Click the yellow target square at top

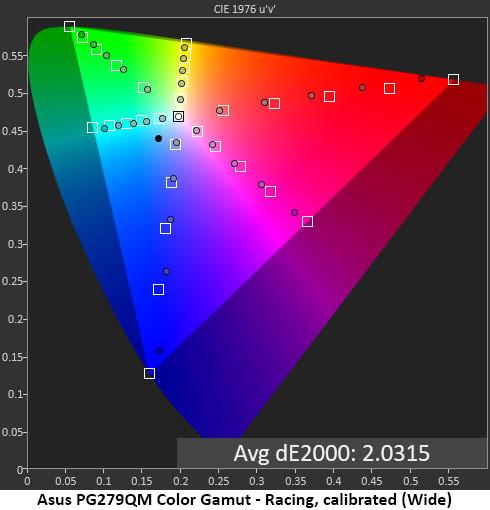pos(186,43)
